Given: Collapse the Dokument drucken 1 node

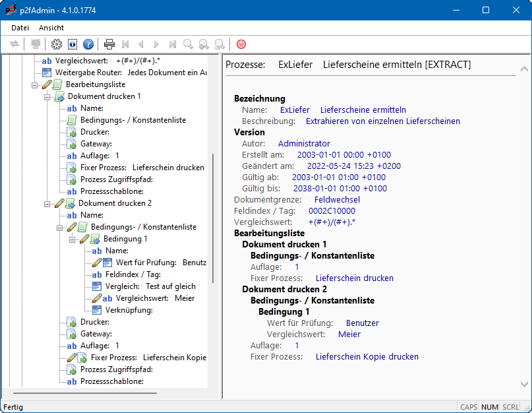Looking at the screenshot, I should [x=47, y=96].
